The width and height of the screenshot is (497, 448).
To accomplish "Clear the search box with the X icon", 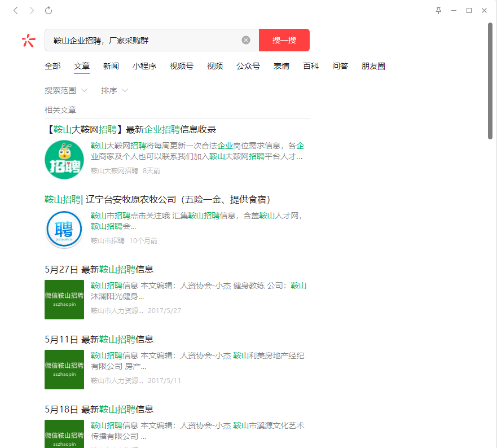I will (x=245, y=40).
